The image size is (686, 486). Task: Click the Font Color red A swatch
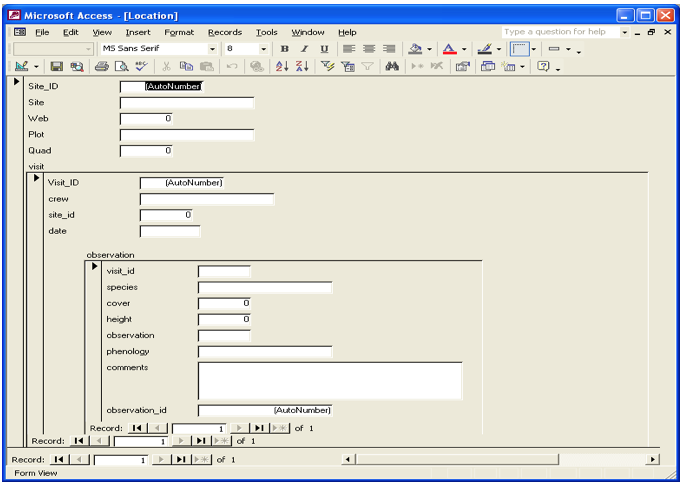[450, 49]
